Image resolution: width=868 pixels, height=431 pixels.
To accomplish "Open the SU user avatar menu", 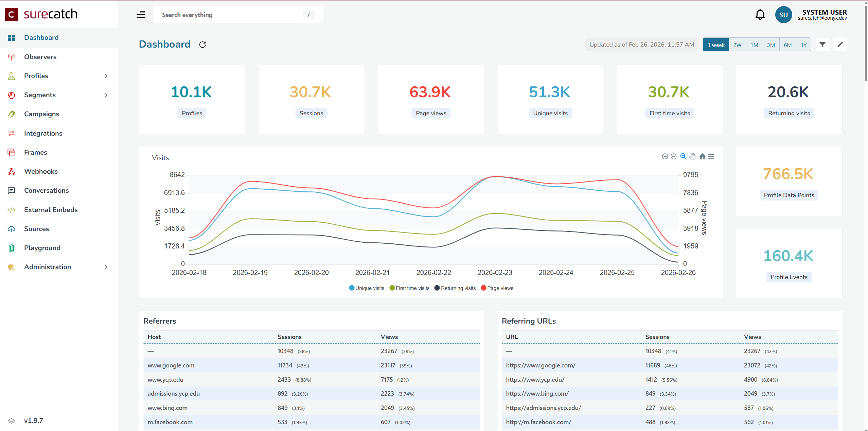I will coord(783,15).
